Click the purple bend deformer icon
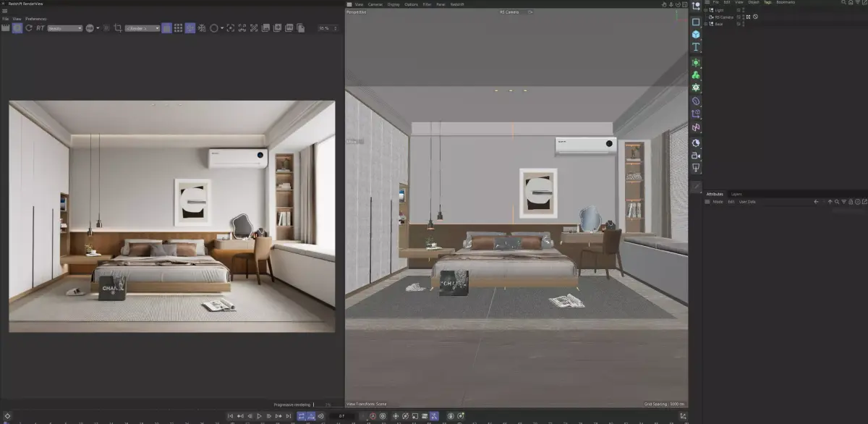The image size is (868, 424). [x=696, y=114]
